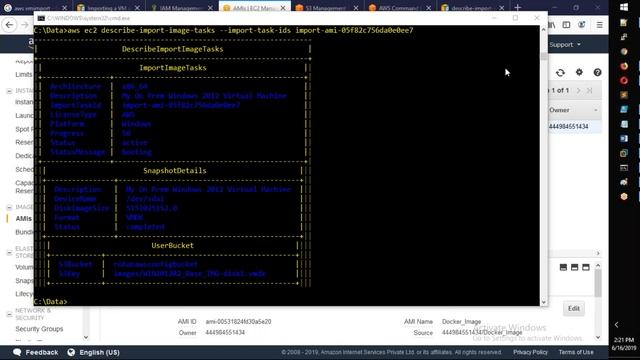Collapse the INSTANCES section in sidebar
This screenshot has height=360, width=640.
(9, 91)
